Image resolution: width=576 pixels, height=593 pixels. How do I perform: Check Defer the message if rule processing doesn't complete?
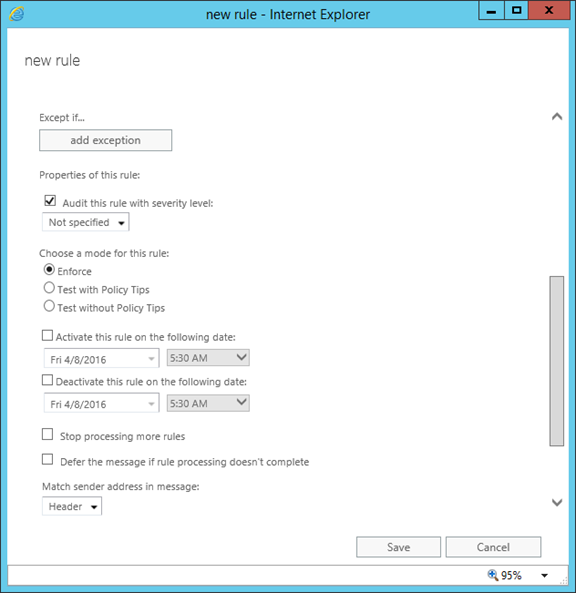[47, 459]
